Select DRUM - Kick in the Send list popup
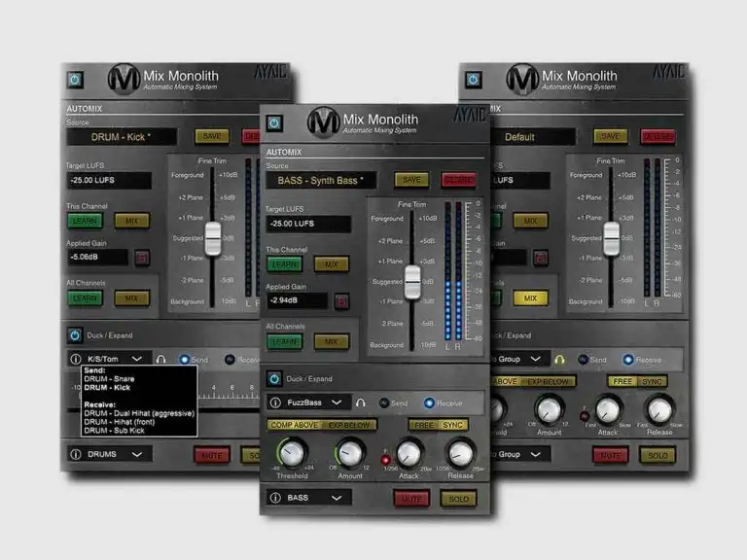This screenshot has width=747, height=560. tap(107, 388)
